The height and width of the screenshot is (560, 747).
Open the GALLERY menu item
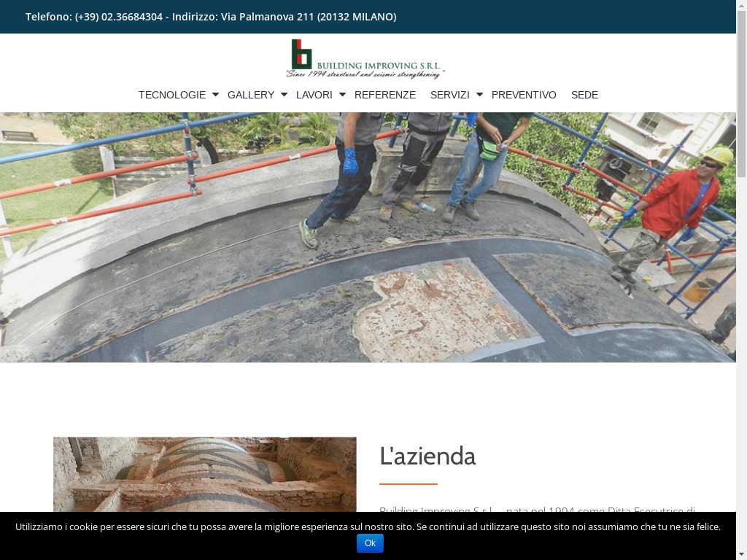250,95
